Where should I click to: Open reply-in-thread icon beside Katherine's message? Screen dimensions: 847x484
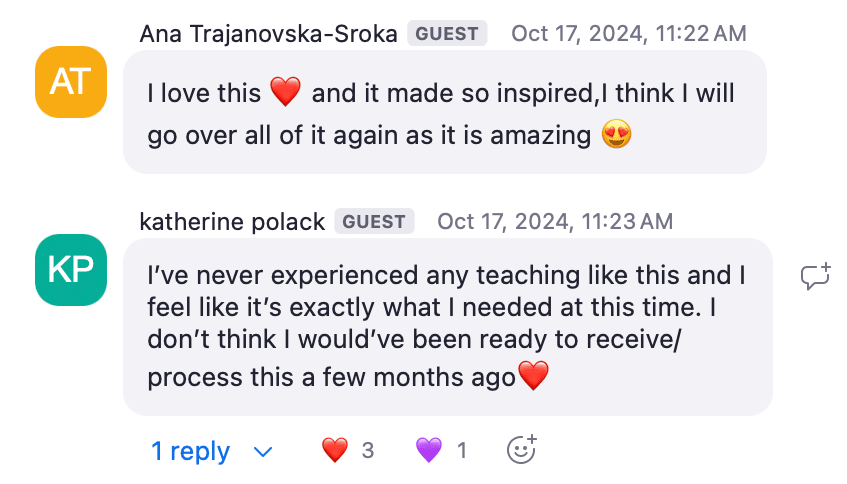pyautogui.click(x=816, y=277)
